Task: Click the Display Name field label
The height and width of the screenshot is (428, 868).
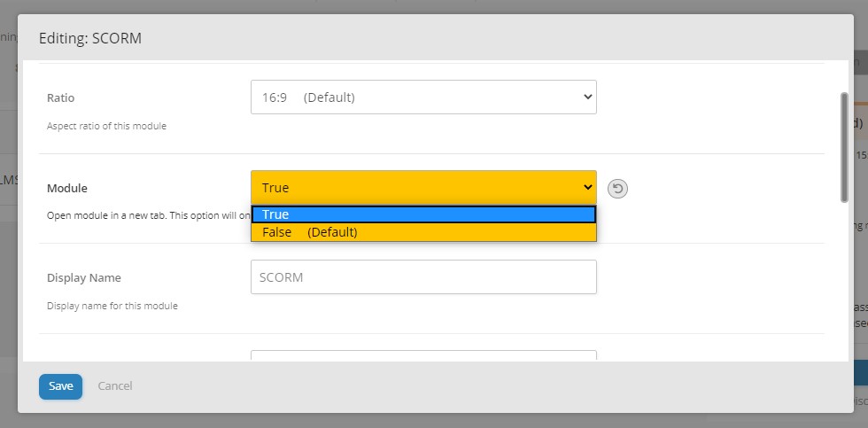Action: coord(84,277)
